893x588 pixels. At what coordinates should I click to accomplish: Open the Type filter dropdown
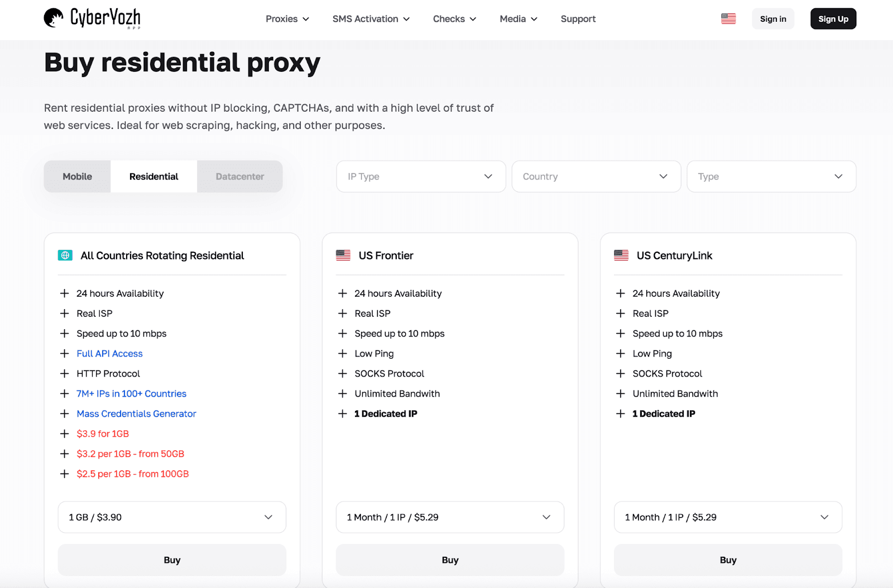click(771, 176)
